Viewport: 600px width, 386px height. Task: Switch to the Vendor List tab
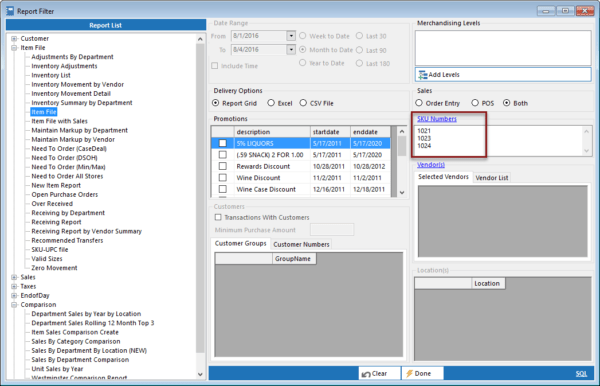point(492,178)
